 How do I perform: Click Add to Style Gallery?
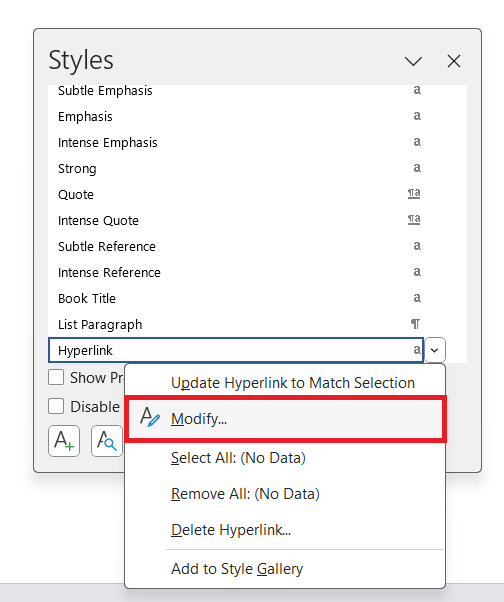pyautogui.click(x=237, y=569)
